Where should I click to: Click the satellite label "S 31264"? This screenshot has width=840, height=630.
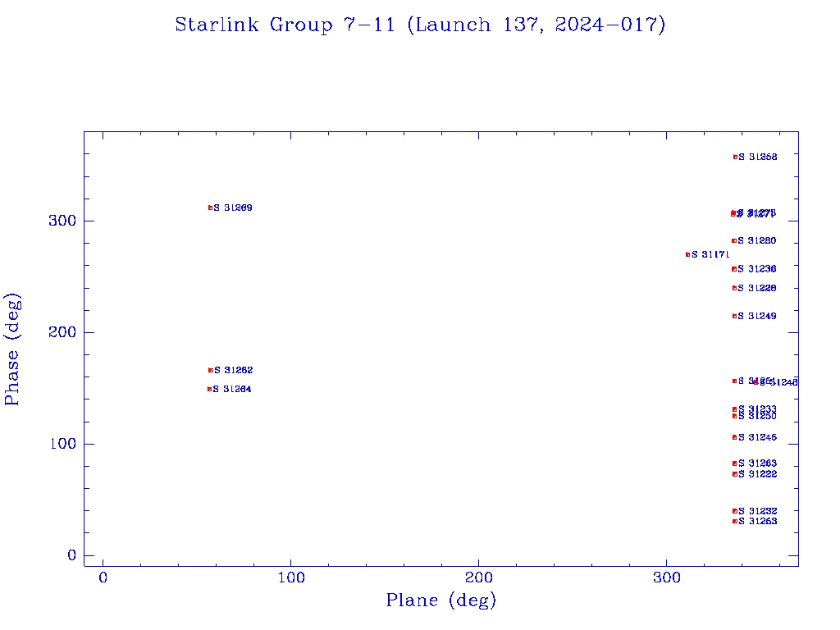pyautogui.click(x=232, y=390)
